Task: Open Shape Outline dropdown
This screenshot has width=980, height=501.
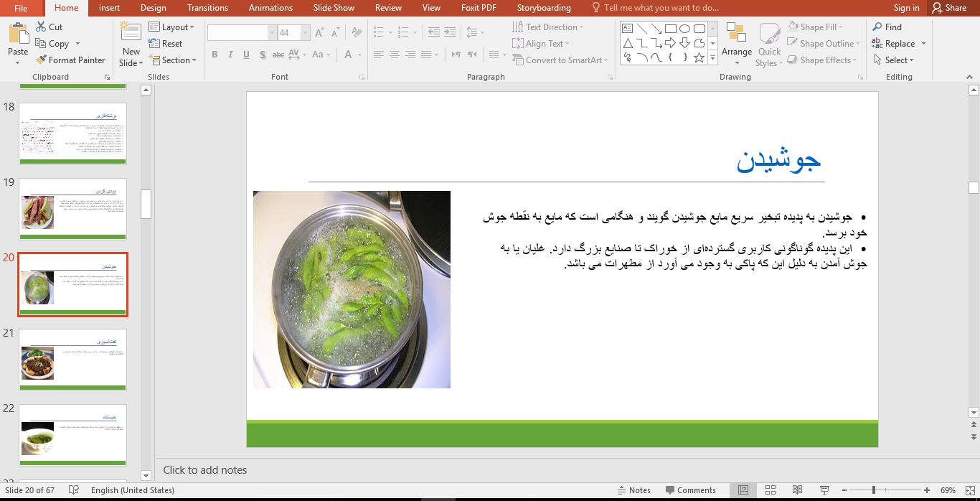Action: [x=824, y=44]
